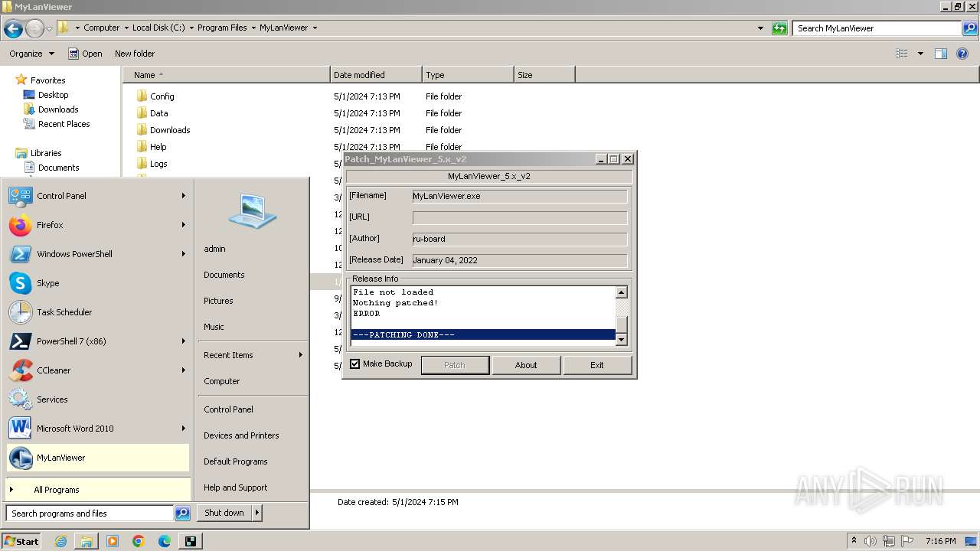This screenshot has width=980, height=551.
Task: Click the Start button
Action: [x=21, y=541]
